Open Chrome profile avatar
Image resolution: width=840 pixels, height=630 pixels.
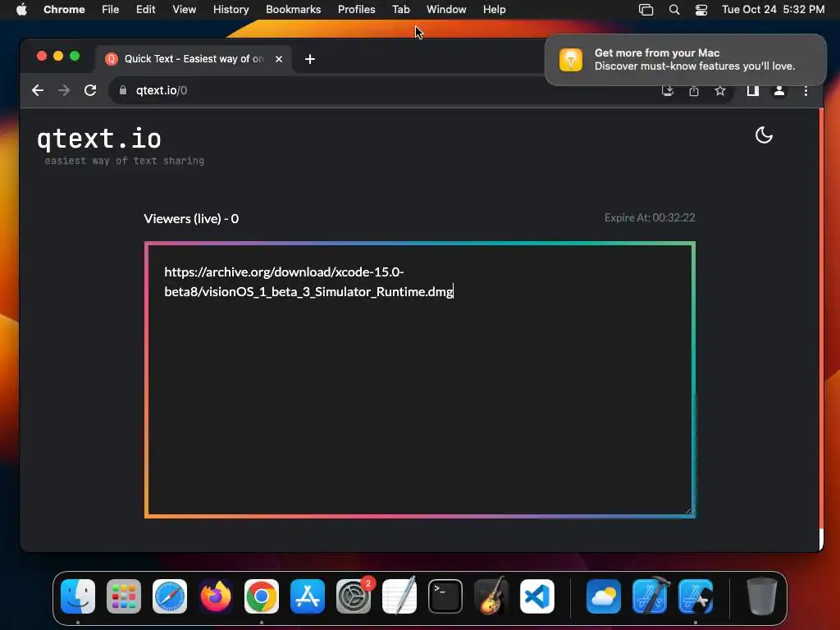[x=779, y=90]
